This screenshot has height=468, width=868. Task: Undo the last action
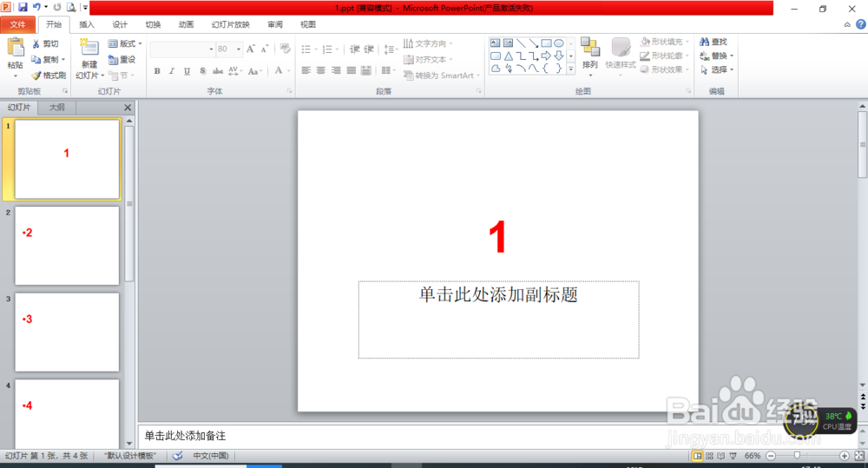point(36,7)
